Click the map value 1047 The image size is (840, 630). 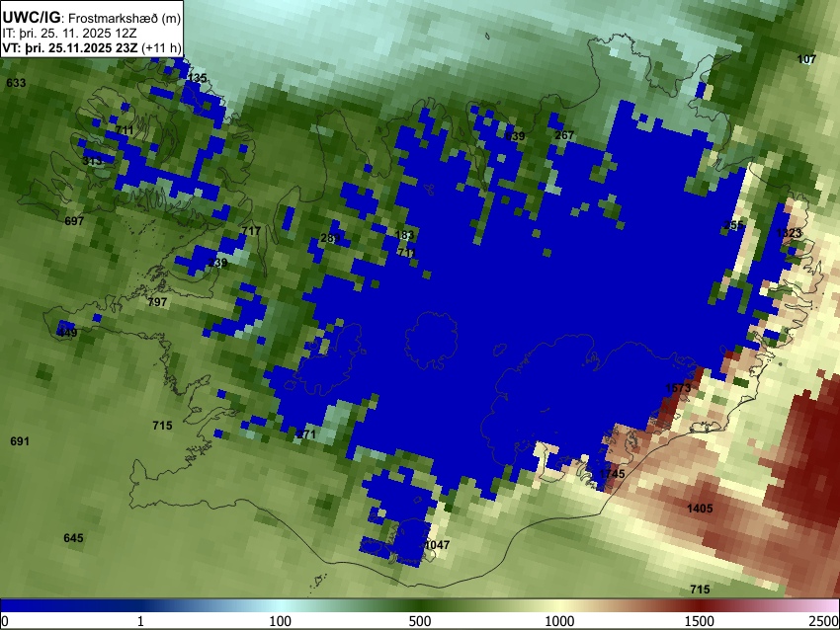(437, 545)
